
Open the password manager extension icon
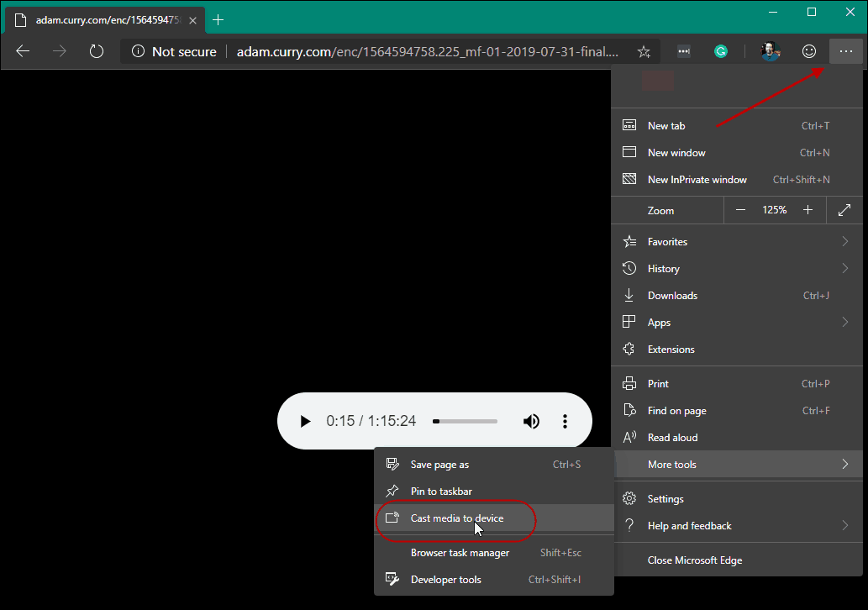pos(684,51)
